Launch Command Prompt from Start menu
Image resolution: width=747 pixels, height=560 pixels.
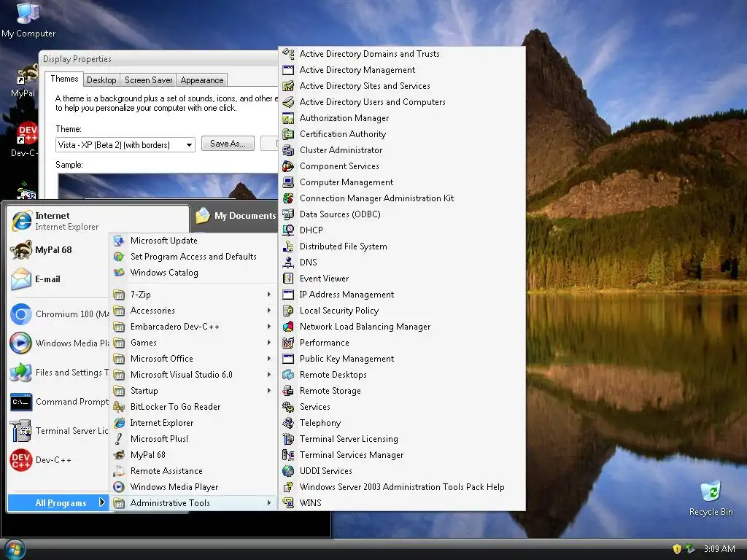click(x=59, y=402)
